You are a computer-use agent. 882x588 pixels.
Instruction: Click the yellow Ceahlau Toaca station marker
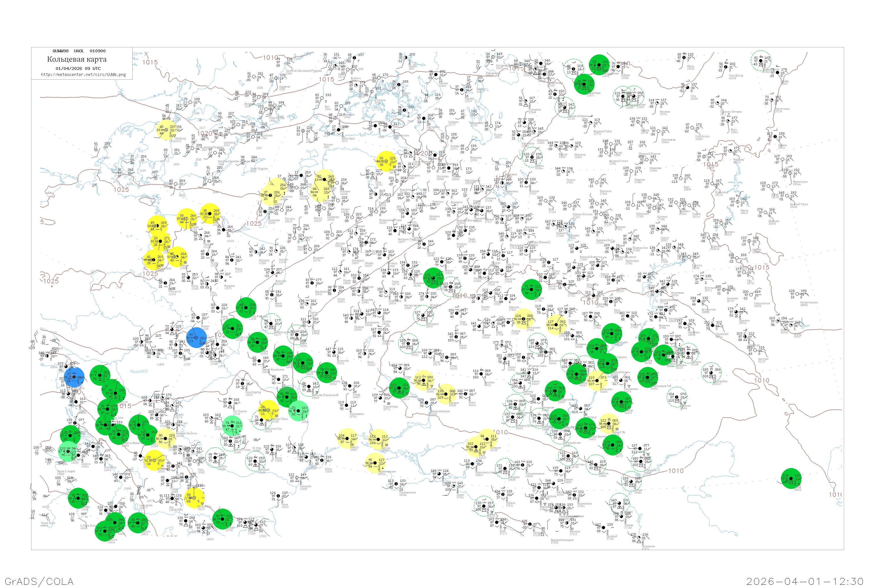[x=268, y=410]
